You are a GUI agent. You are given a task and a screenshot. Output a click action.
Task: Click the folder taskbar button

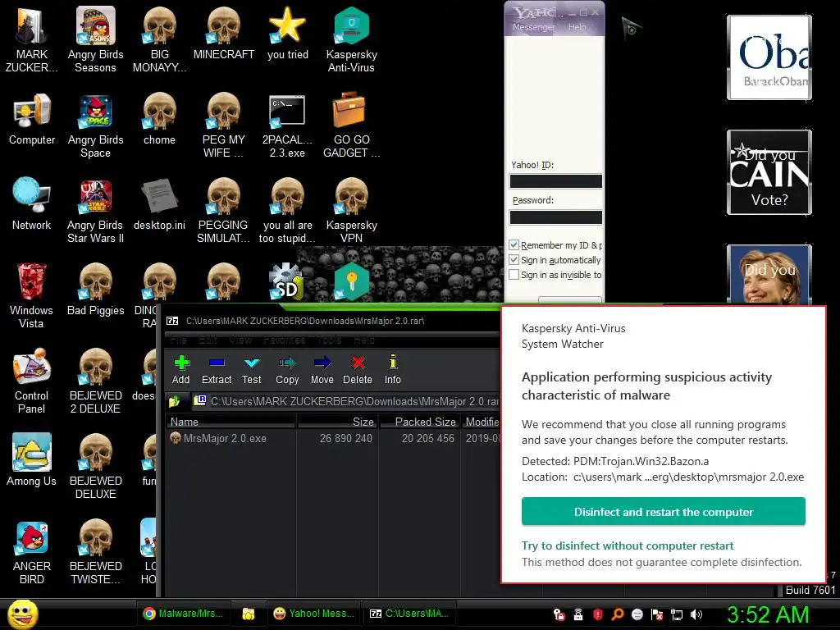[x=248, y=614]
